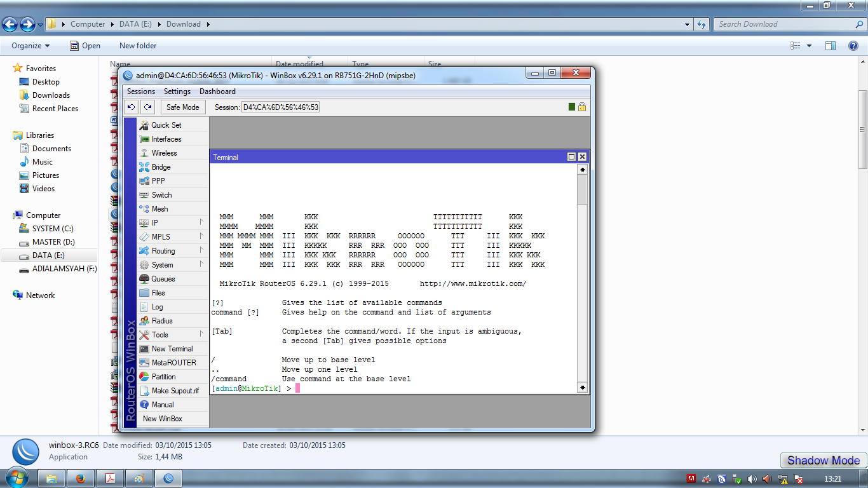Click the volume speaker tray icon

click(x=752, y=478)
